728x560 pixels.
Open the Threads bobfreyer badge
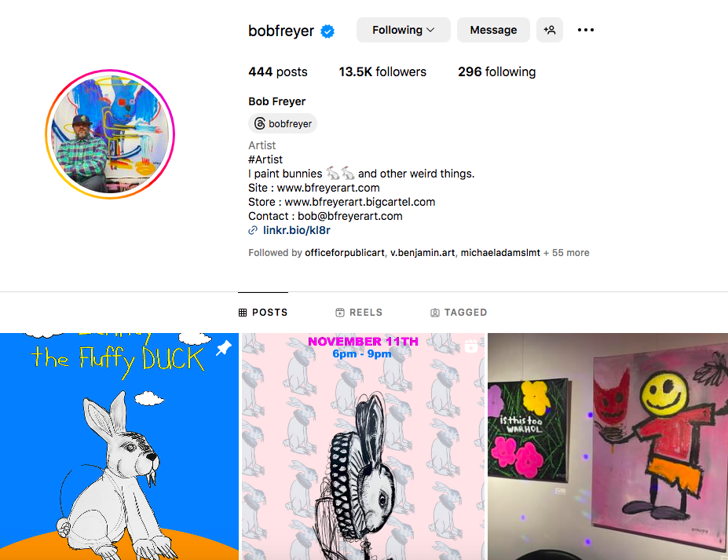pyautogui.click(x=283, y=123)
